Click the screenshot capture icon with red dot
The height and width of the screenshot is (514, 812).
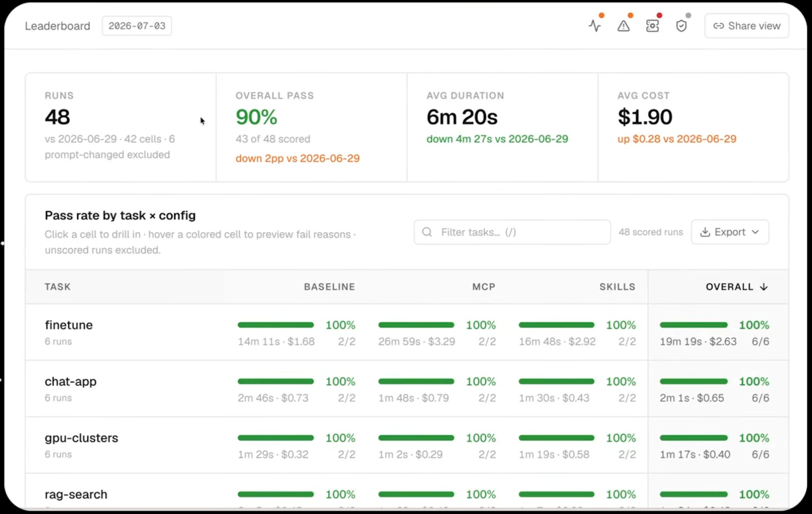652,26
